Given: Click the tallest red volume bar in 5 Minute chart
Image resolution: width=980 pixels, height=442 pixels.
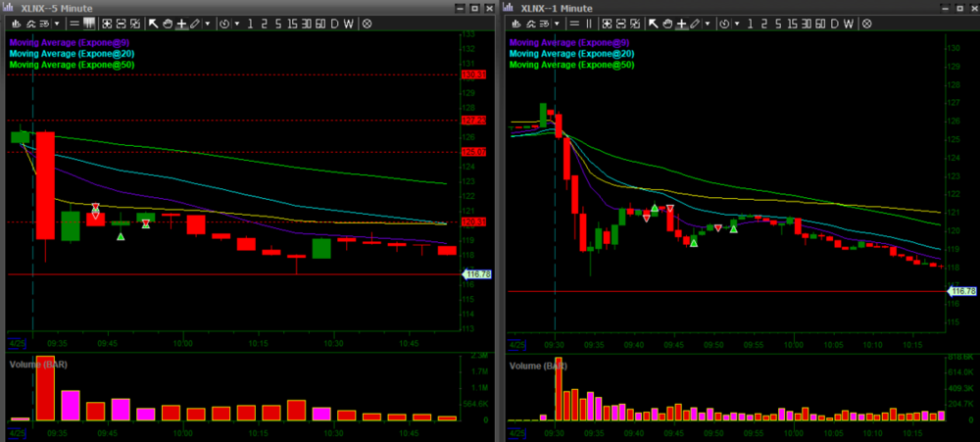Looking at the screenshot, I should 45,390.
